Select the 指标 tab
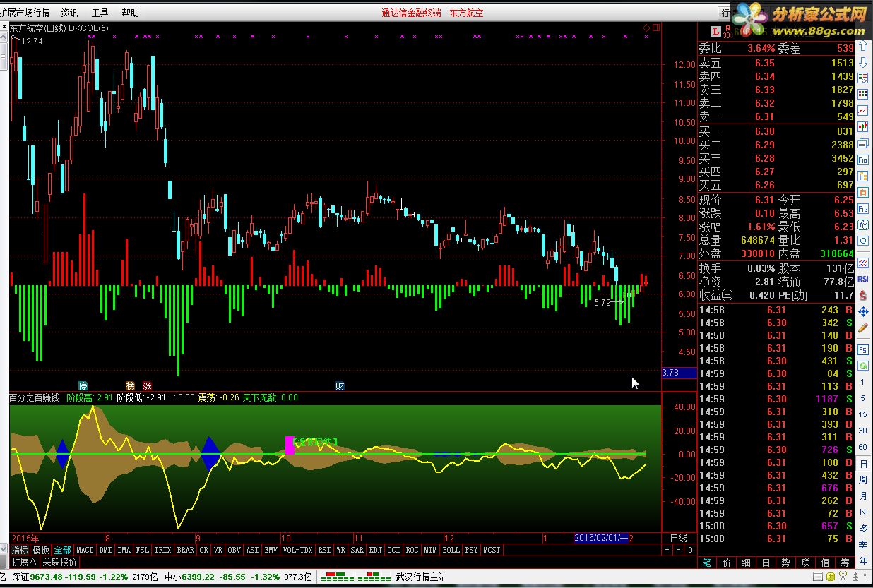Viewport: 873px width, 588px height. (20, 550)
